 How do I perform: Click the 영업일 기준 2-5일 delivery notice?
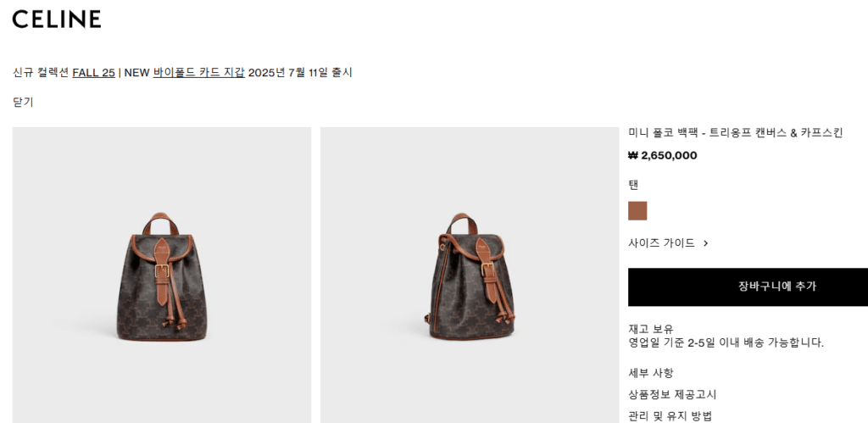[x=726, y=342]
